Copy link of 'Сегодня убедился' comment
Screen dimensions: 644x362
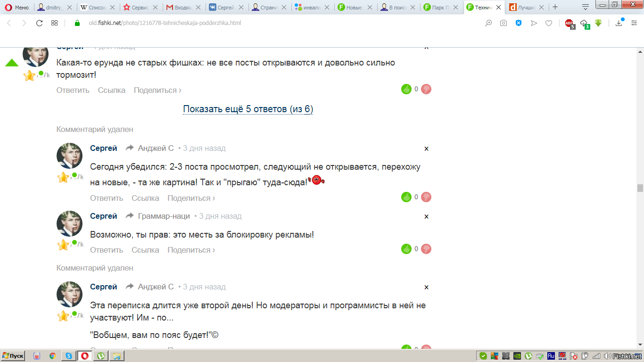(145, 198)
